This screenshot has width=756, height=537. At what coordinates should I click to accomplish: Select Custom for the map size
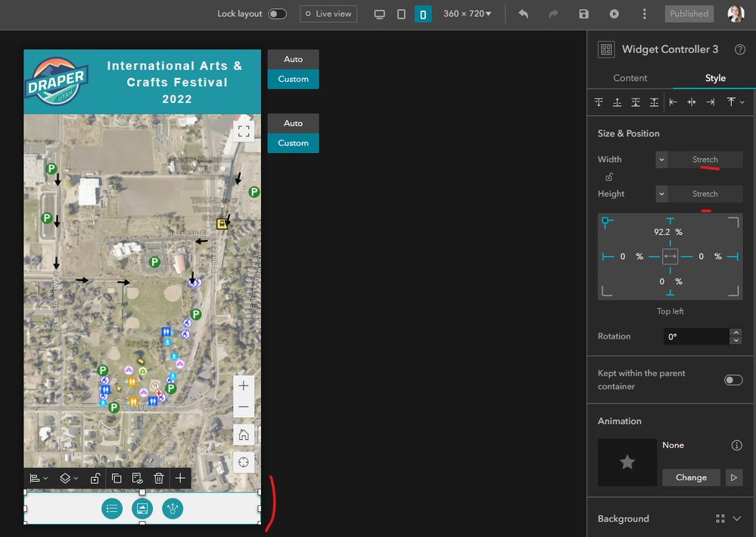[x=293, y=143]
